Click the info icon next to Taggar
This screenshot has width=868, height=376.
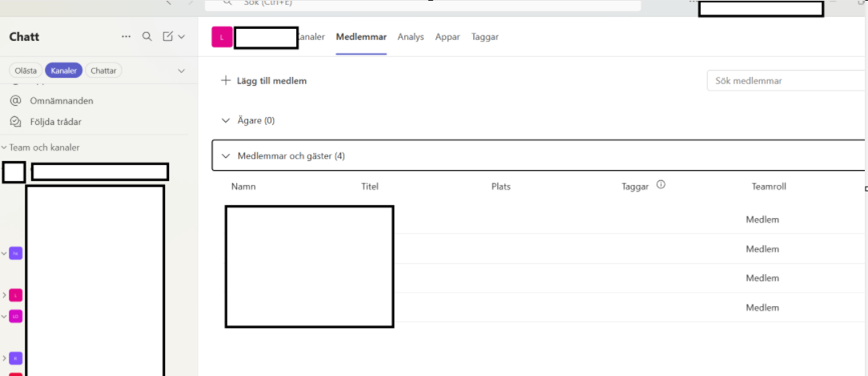[x=661, y=185]
